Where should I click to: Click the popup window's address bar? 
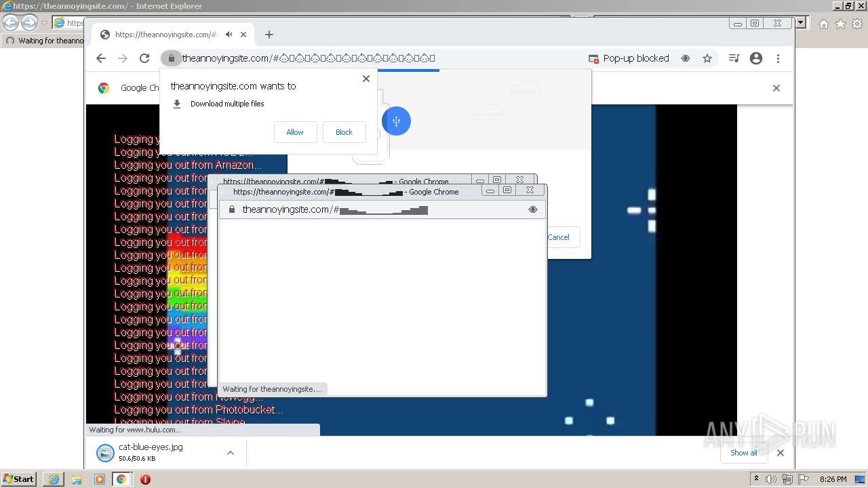coord(382,209)
